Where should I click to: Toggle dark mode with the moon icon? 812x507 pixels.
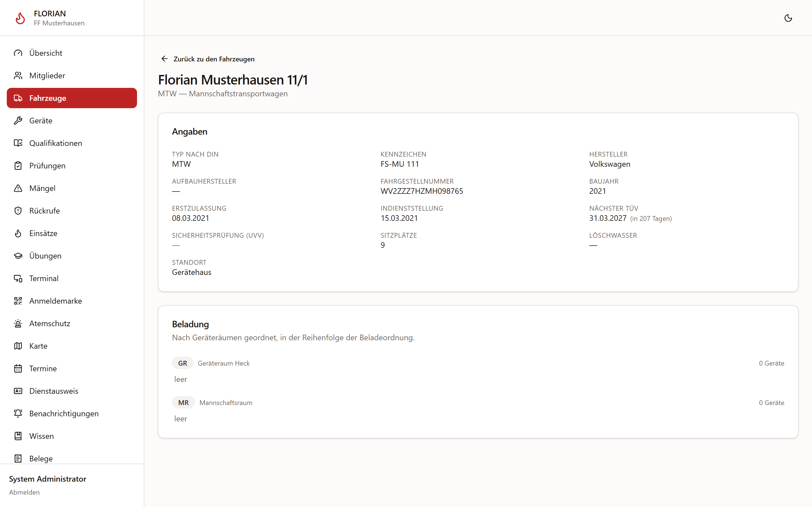[788, 18]
